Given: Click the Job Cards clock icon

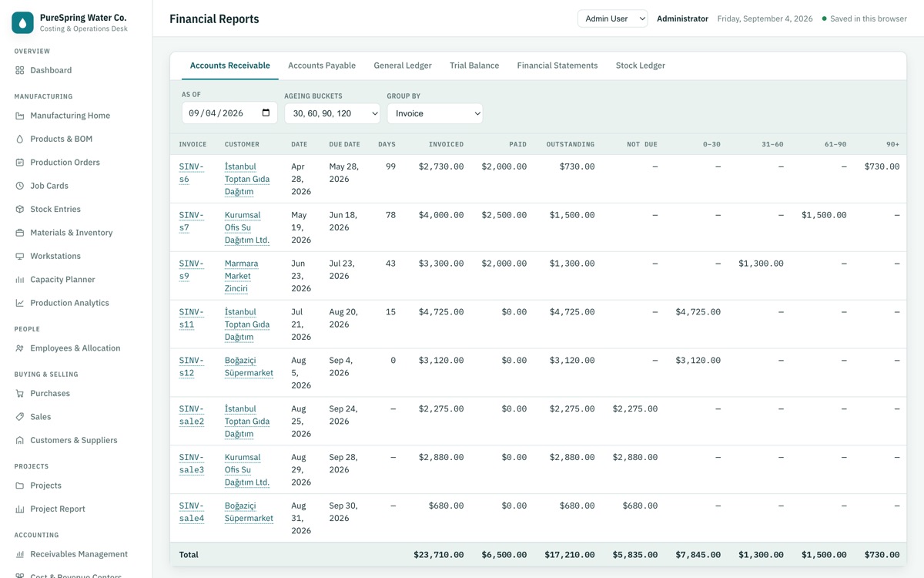Looking at the screenshot, I should click(x=20, y=186).
